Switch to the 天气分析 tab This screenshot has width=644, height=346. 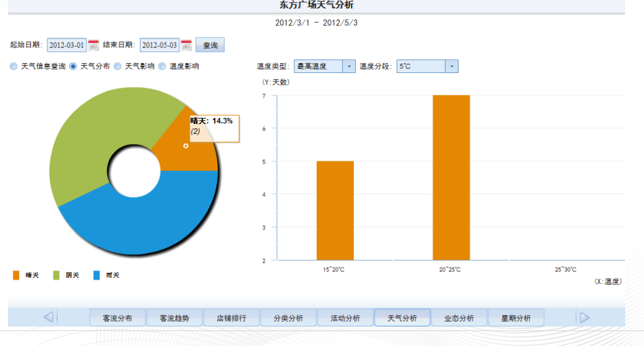402,318
